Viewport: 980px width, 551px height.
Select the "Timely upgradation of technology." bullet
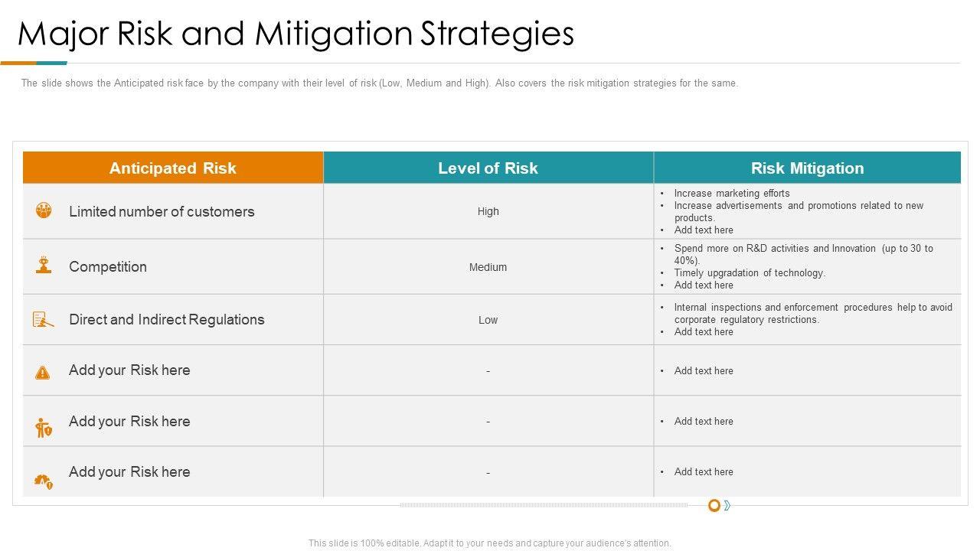750,273
